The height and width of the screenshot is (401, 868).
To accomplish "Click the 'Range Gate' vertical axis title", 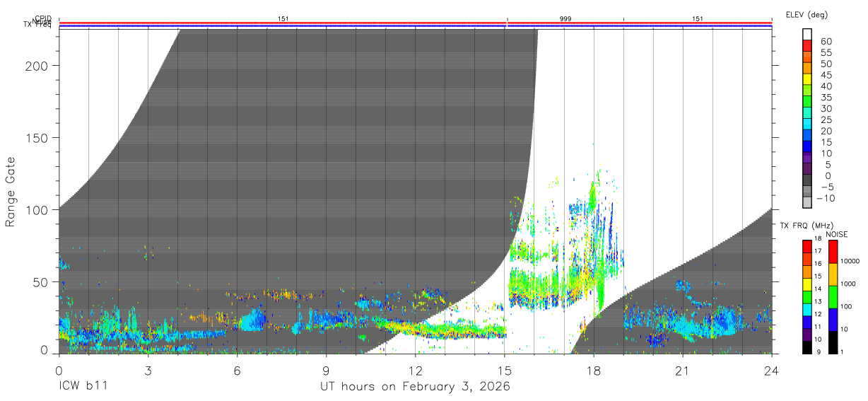I will [x=11, y=192].
